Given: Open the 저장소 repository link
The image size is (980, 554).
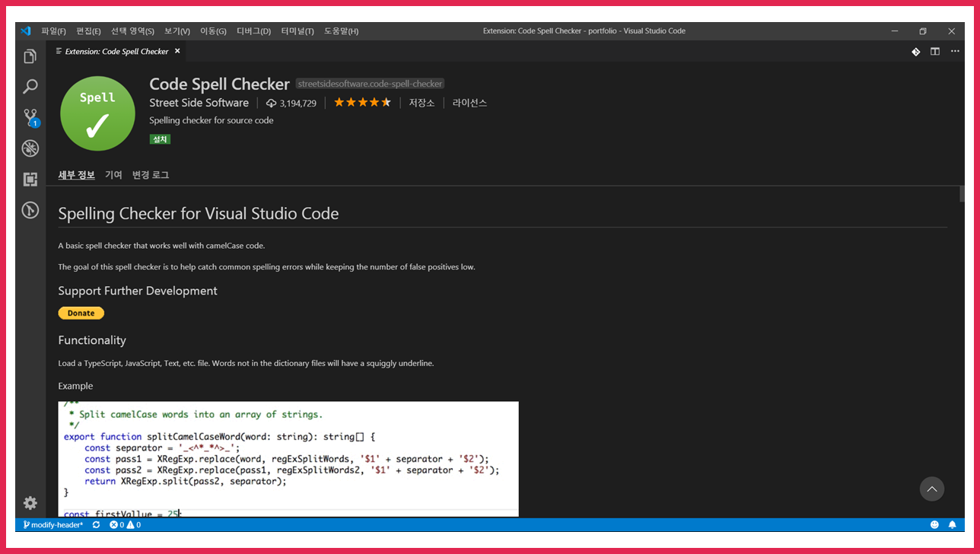Looking at the screenshot, I should [422, 103].
